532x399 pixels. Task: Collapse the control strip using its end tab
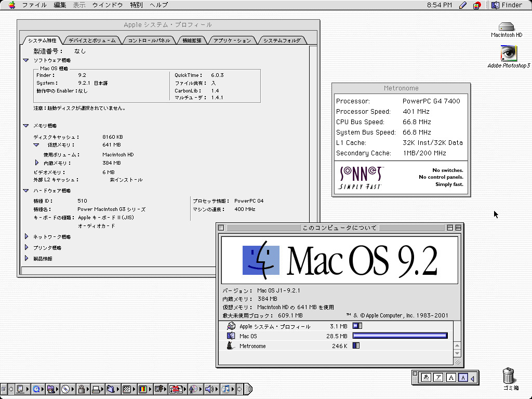tap(249, 389)
